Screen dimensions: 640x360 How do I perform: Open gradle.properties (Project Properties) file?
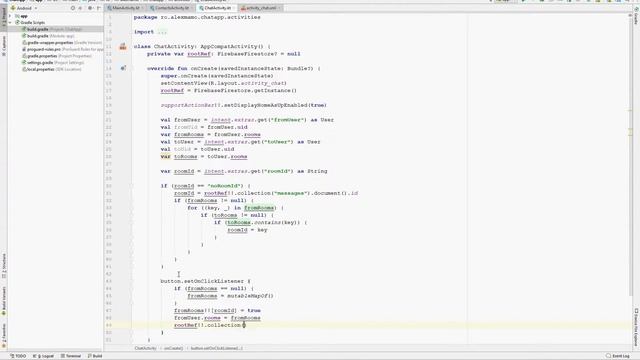(57, 56)
